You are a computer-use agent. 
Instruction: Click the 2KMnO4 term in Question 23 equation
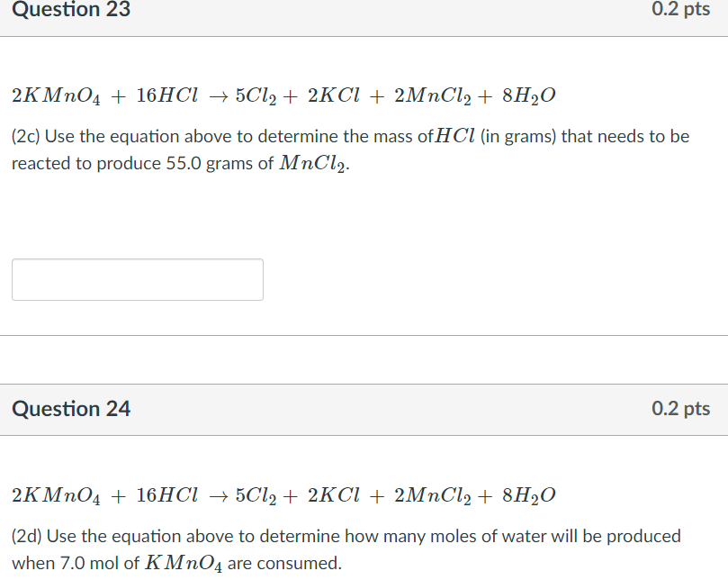tap(56, 95)
